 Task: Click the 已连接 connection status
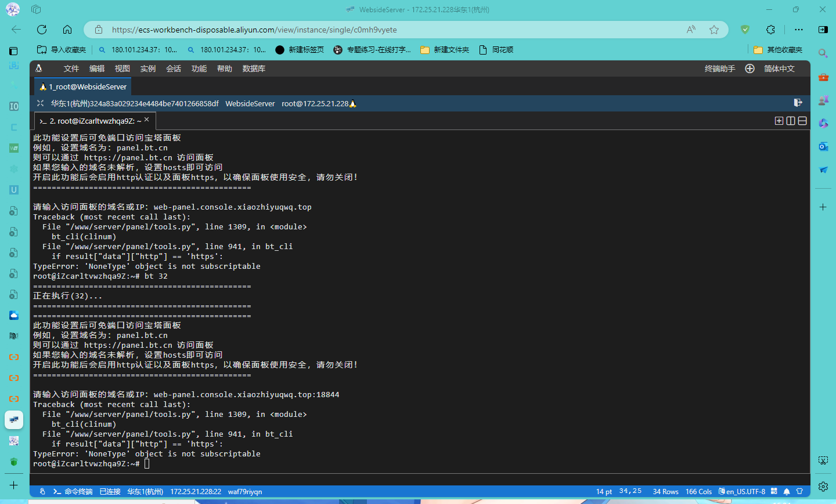click(x=110, y=492)
